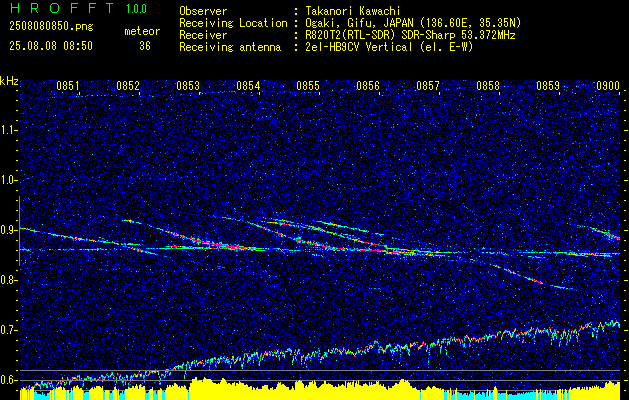Screen dimensions: 629x400
Task: Click the 0859 time marker
Action: point(548,85)
